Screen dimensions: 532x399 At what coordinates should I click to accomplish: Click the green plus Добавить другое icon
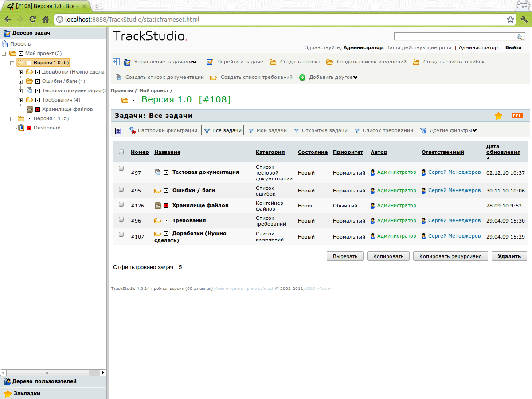pos(302,78)
